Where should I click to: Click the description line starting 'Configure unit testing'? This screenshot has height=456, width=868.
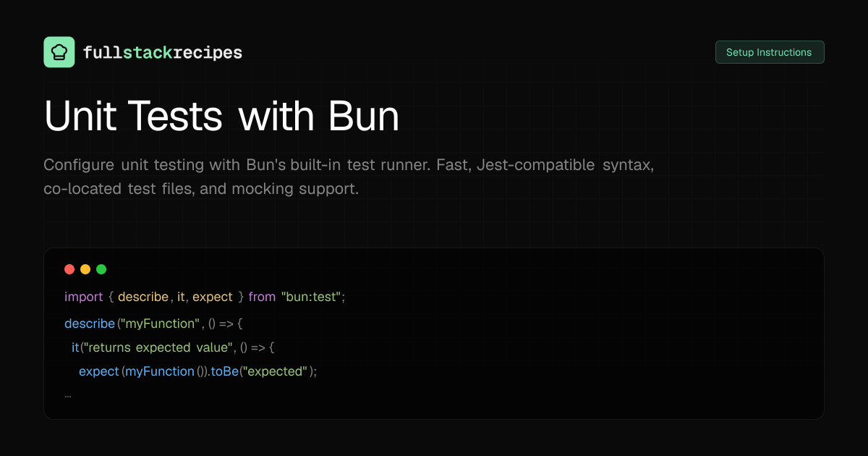[349, 165]
